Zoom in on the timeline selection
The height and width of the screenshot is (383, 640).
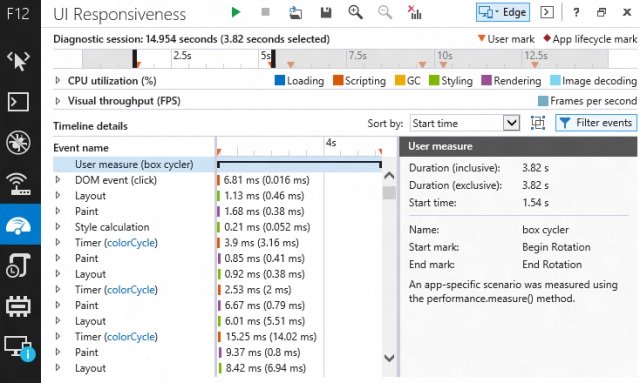pyautogui.click(x=355, y=13)
